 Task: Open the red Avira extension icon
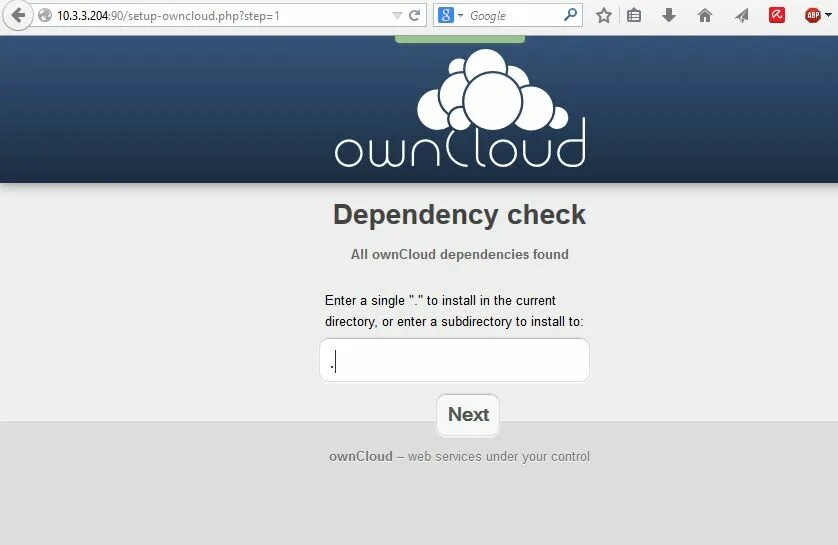point(777,15)
